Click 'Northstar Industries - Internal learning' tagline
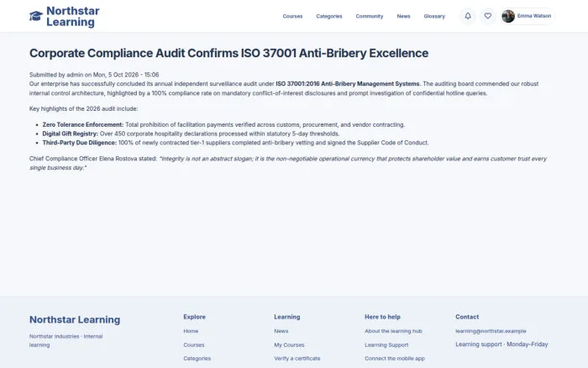The image size is (588, 368). pos(66,340)
